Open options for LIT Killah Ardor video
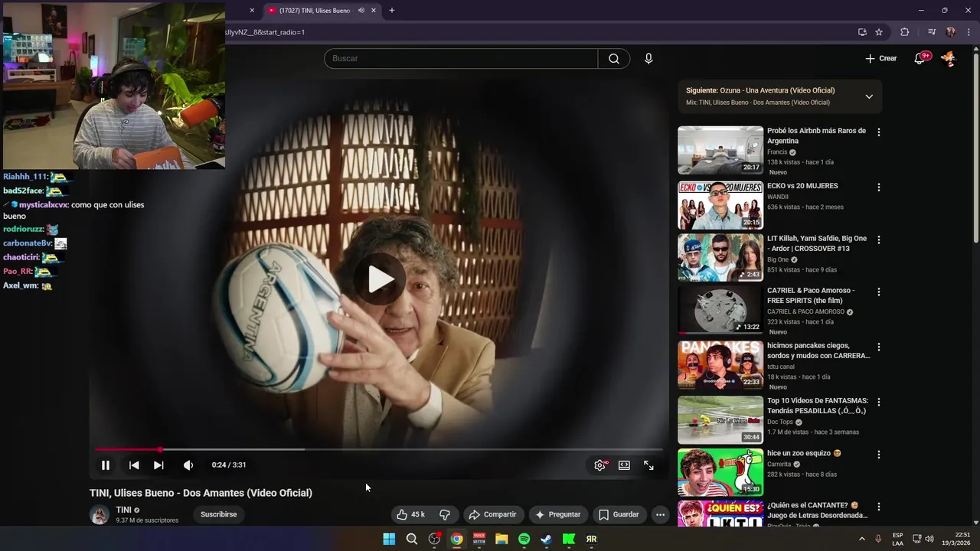 (x=879, y=240)
